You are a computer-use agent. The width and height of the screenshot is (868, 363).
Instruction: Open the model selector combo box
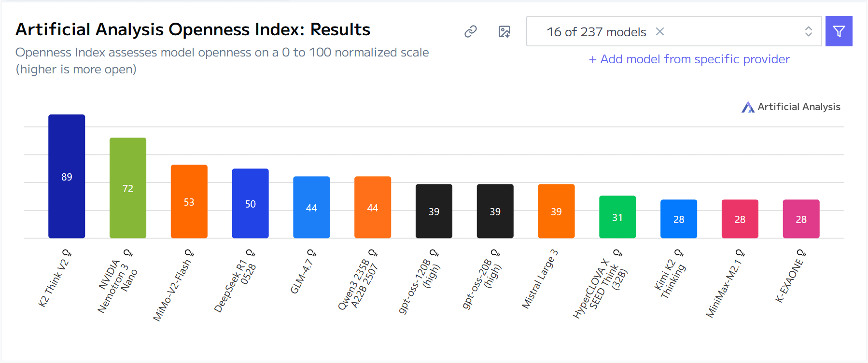[724, 31]
